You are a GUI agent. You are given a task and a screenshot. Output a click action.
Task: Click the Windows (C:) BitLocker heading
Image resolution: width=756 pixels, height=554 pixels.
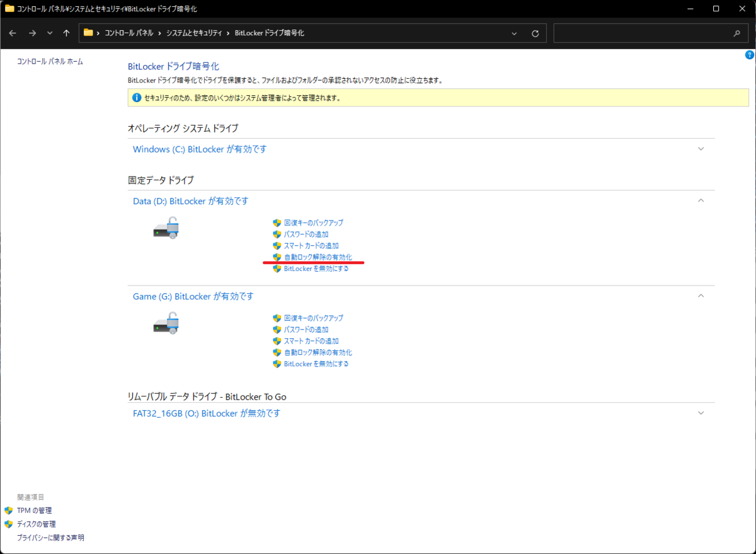[200, 149]
